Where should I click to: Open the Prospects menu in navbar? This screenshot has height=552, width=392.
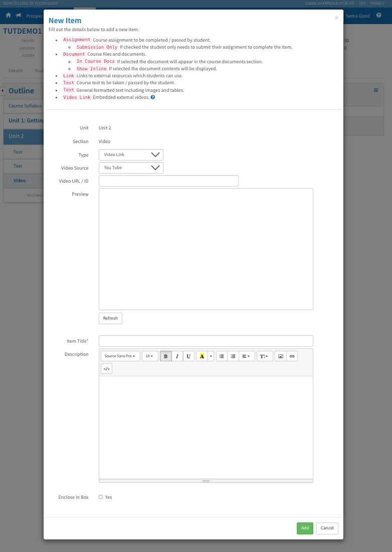pos(35,16)
